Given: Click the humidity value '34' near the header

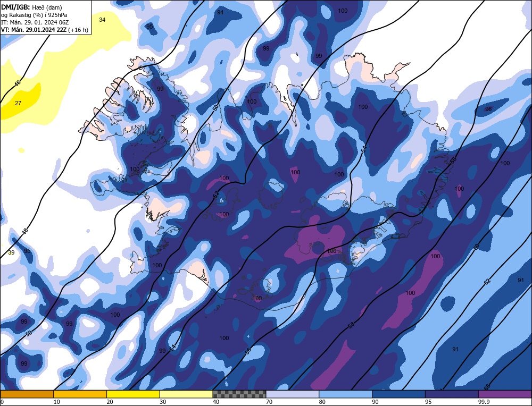Looking at the screenshot, I should click(102, 20).
